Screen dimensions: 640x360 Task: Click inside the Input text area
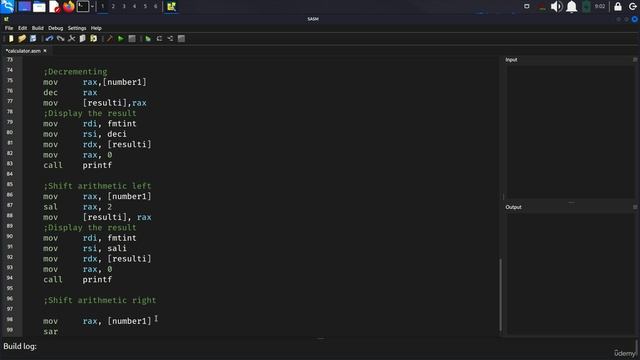coord(570,131)
